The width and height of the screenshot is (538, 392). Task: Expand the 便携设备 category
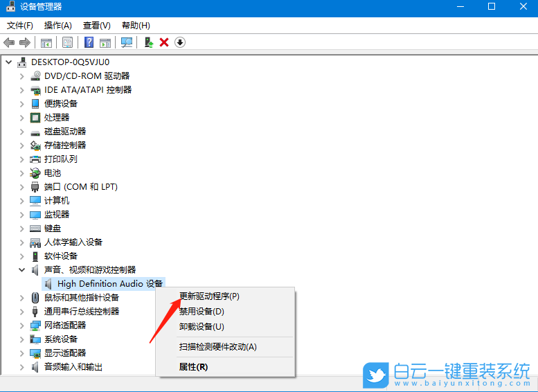pos(22,104)
